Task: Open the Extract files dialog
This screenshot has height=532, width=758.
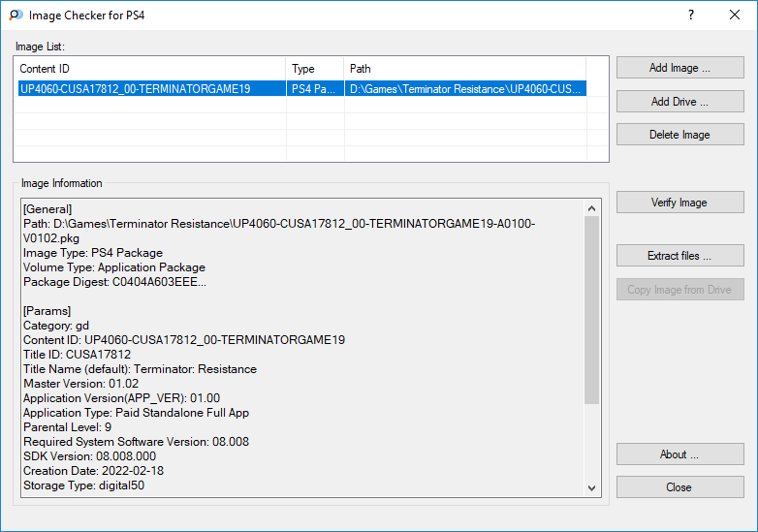Action: (x=679, y=255)
